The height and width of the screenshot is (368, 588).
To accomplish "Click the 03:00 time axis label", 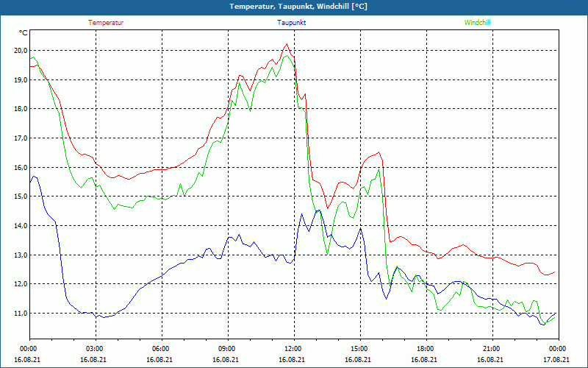I will click(96, 348).
